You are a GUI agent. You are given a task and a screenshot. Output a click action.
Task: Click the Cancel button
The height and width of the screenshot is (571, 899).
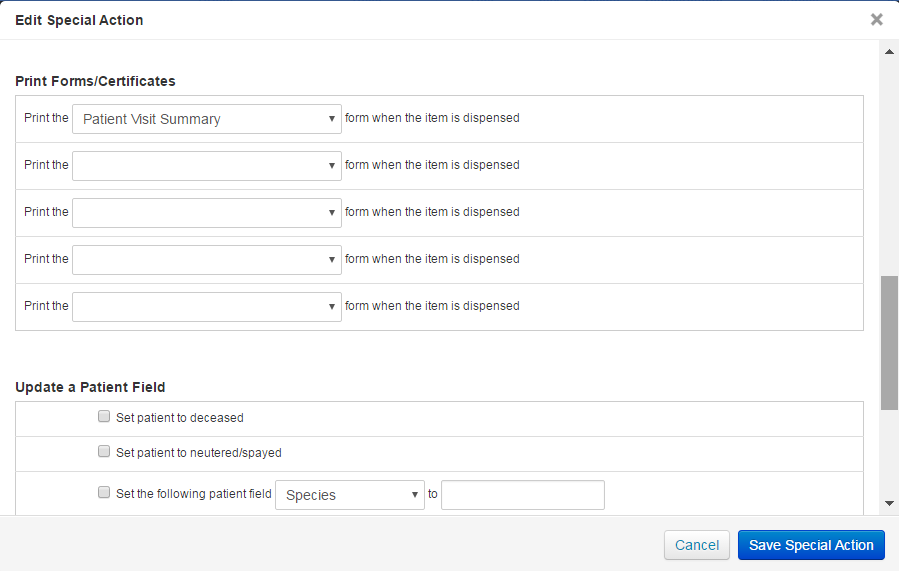[697, 545]
